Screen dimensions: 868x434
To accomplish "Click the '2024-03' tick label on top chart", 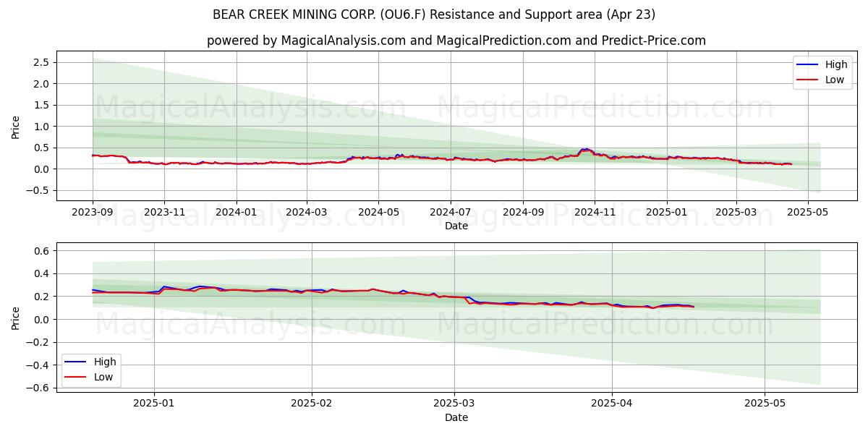I will click(x=307, y=212).
